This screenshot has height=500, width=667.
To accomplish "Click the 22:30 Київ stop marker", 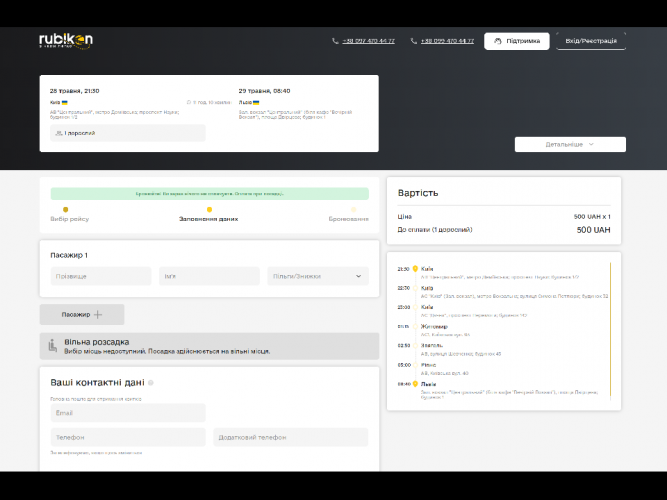I will tap(415, 288).
